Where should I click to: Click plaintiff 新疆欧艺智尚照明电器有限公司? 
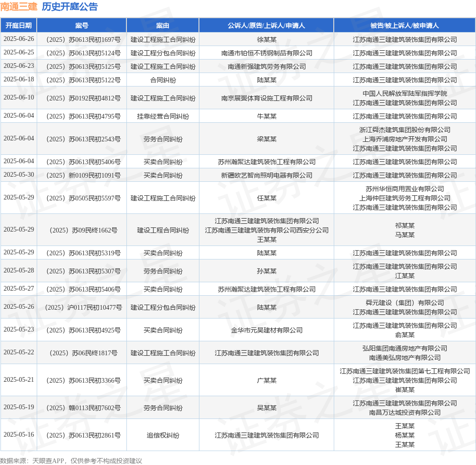[266, 176]
